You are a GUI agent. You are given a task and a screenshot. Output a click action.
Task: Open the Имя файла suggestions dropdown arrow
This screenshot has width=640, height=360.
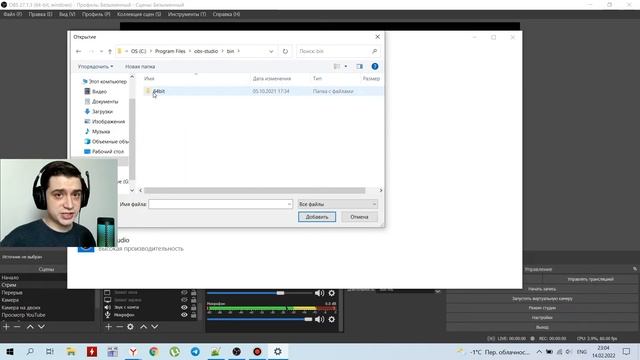[289, 204]
